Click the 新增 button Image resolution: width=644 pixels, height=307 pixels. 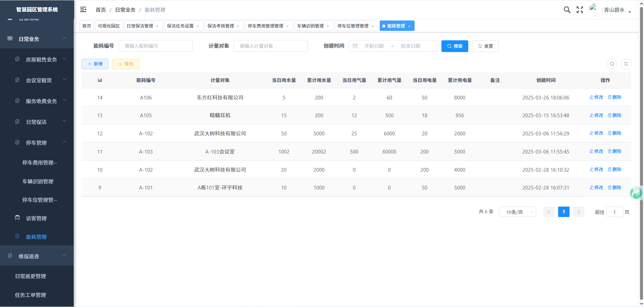tap(95, 64)
